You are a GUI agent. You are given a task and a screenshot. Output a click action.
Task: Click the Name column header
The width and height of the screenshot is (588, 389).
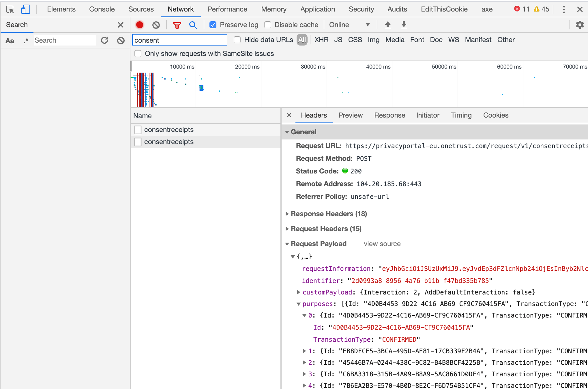206,116
